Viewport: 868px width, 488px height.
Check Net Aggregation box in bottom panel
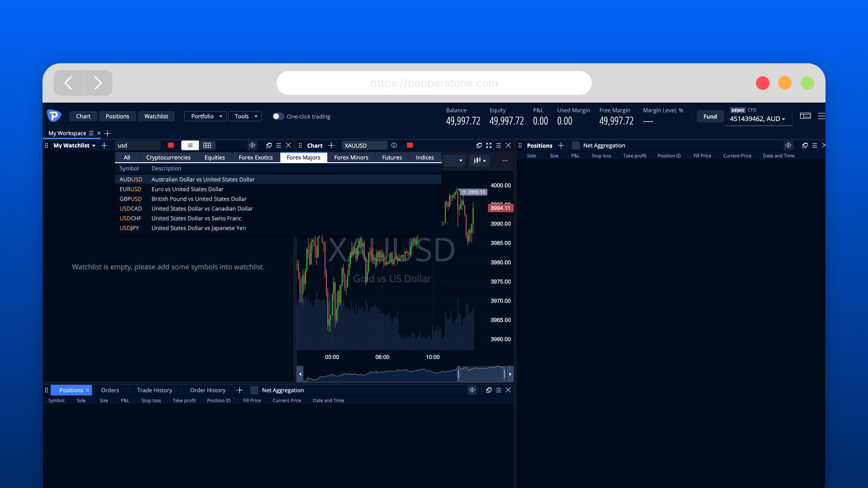coord(255,390)
